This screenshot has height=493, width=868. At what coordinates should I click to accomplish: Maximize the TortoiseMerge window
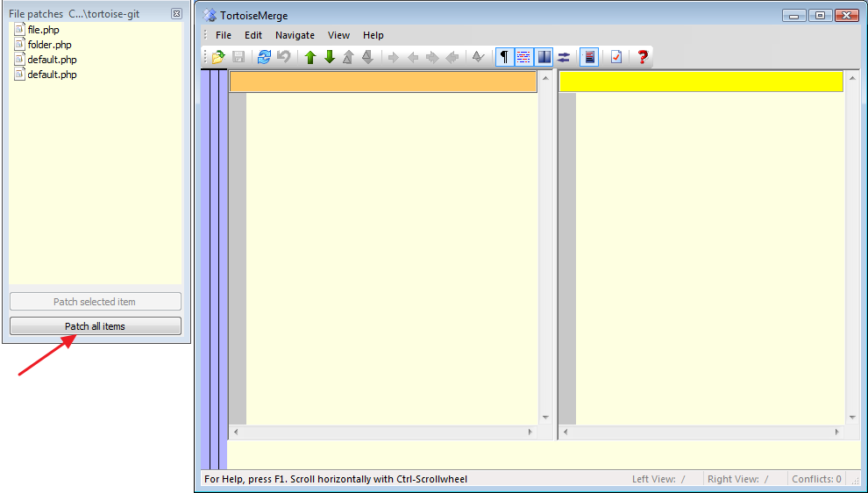820,16
